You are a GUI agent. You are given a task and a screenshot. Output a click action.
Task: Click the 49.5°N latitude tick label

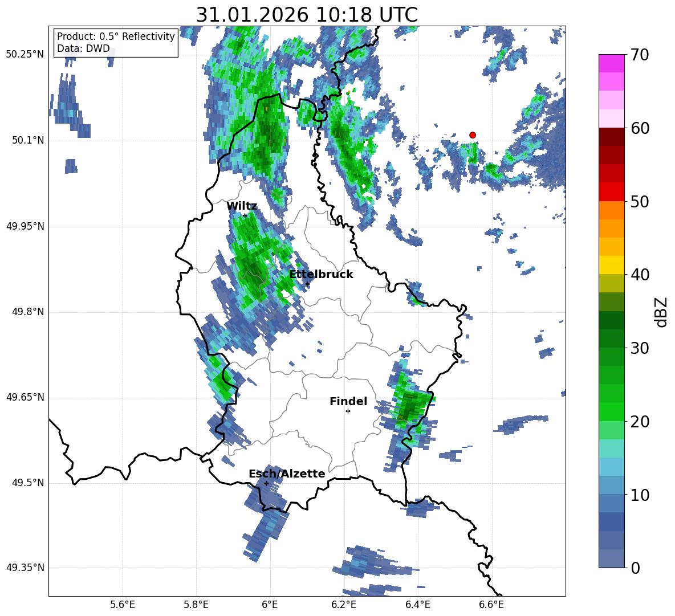pos(28,483)
